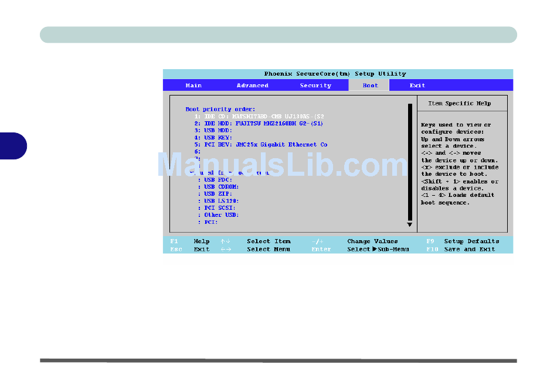The width and height of the screenshot is (557, 392).
Task: Click the help line 'Loads default'
Action: [x=471, y=195]
